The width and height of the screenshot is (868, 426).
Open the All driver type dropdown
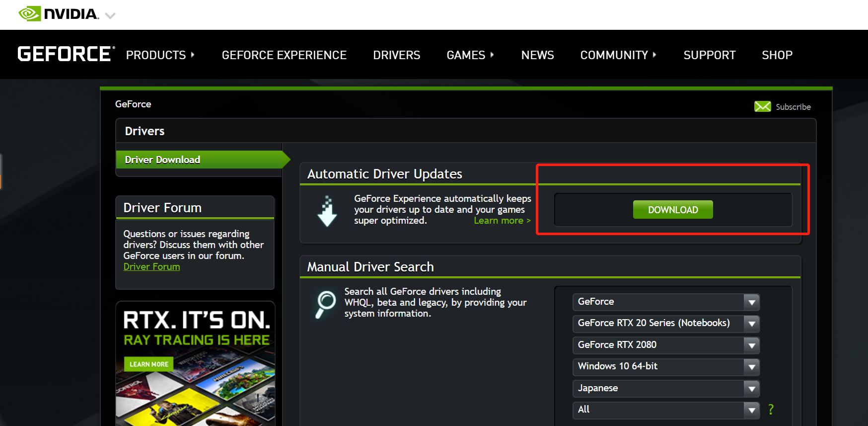click(666, 410)
